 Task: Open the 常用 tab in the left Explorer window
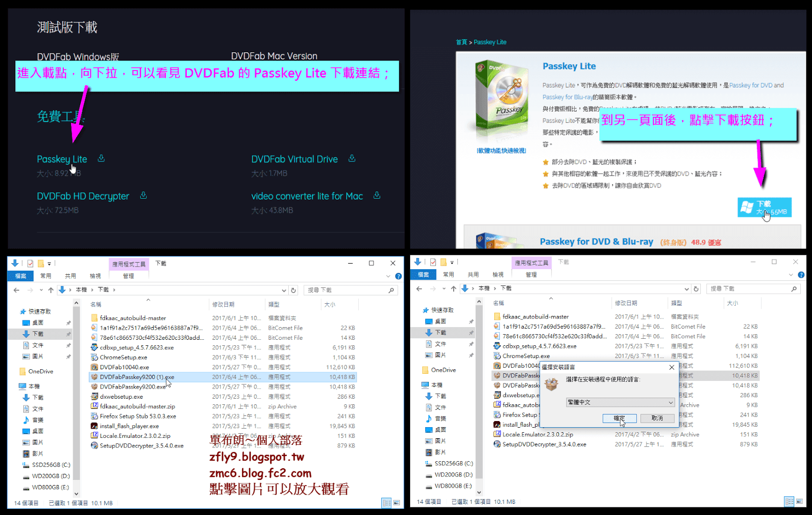[x=46, y=276]
